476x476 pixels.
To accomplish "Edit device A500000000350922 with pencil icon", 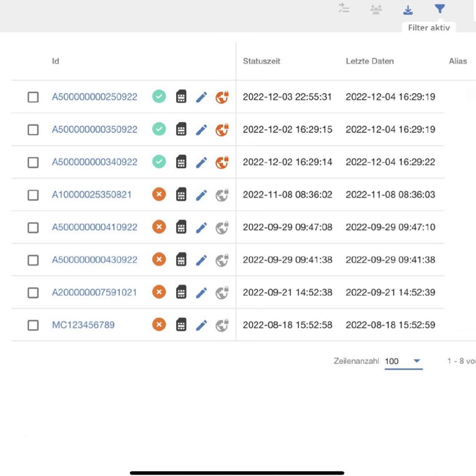I will point(201,130).
